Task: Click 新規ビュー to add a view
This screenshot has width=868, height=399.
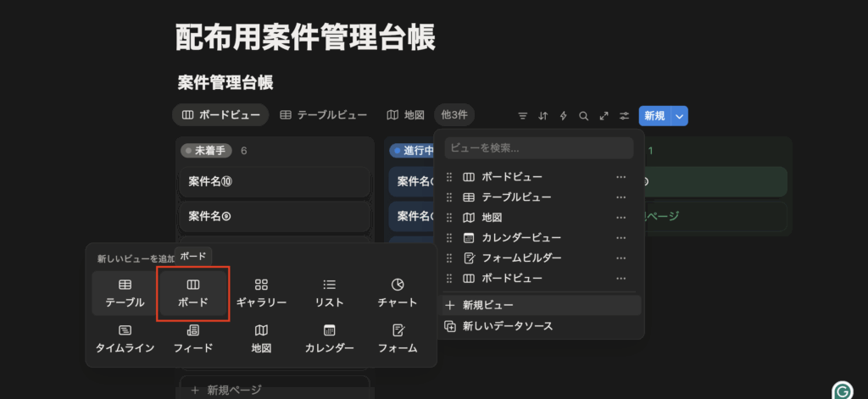Action: [488, 305]
